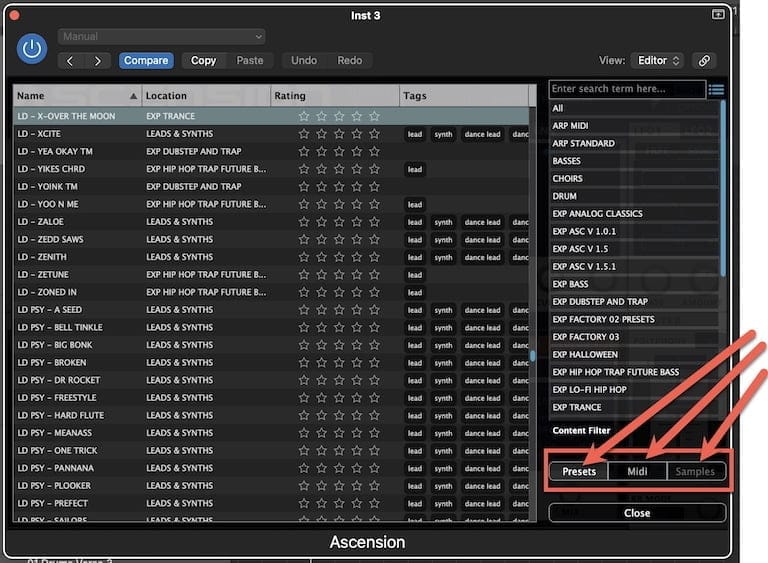Open the Manual preset dropdown
The image size is (768, 563).
tap(162, 37)
